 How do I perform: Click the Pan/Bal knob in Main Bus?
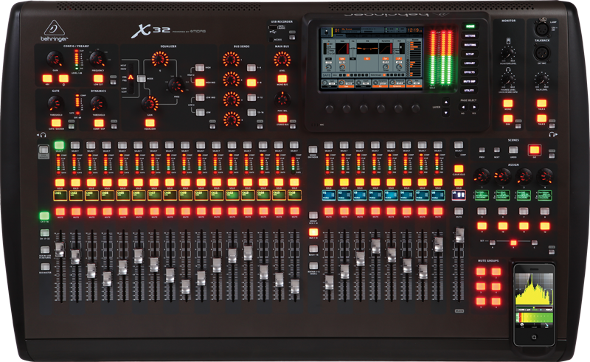coord(282,99)
